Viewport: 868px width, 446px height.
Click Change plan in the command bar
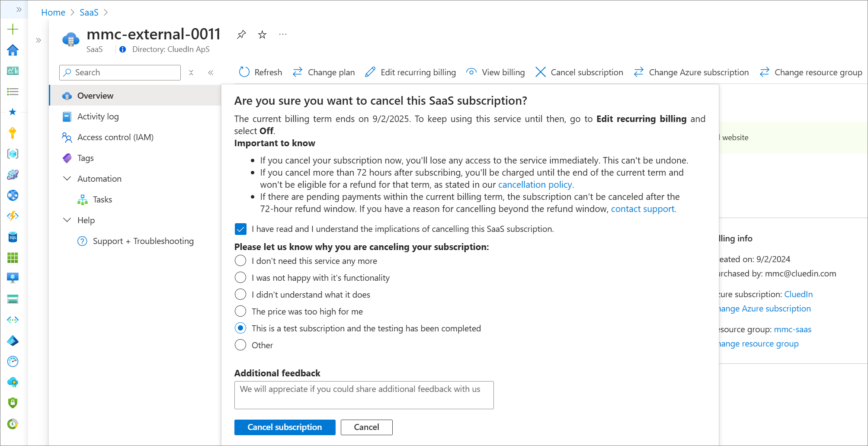coord(323,72)
